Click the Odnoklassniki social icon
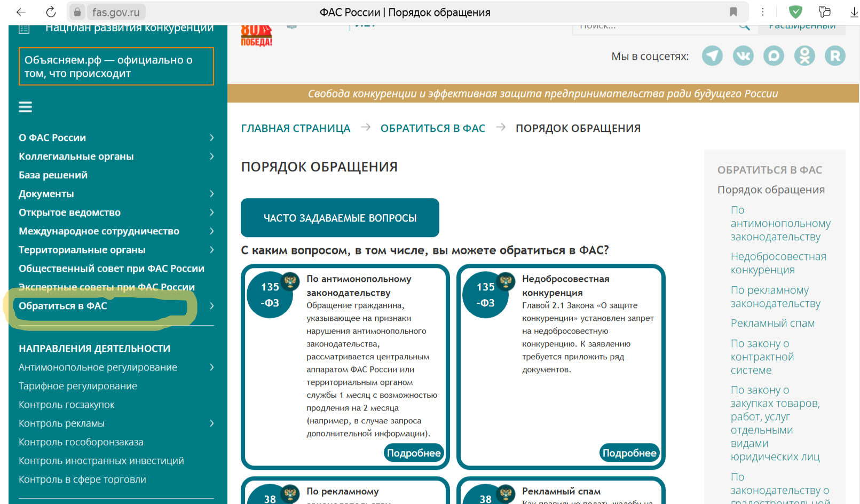 (x=804, y=56)
